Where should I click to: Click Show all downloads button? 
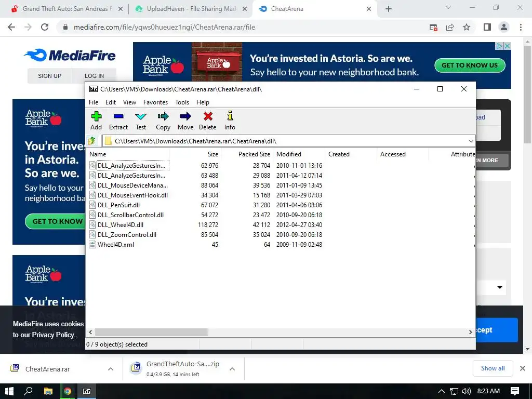[x=493, y=368]
